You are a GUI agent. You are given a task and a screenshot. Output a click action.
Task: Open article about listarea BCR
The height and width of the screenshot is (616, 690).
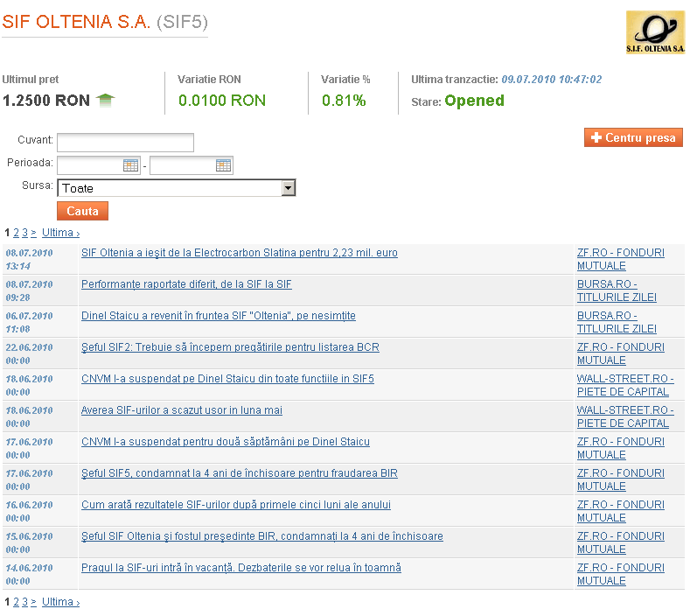230,347
